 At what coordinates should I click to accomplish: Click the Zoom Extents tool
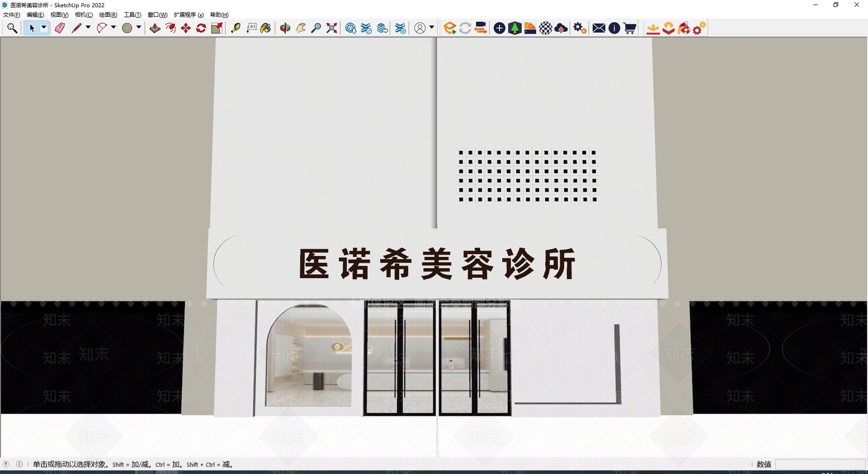332,28
